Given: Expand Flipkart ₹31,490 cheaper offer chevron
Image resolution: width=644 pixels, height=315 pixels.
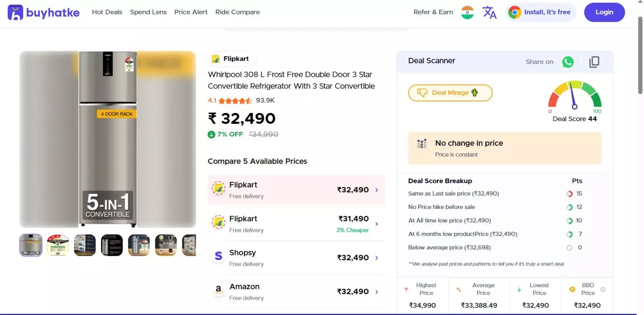Looking at the screenshot, I should coord(377,224).
